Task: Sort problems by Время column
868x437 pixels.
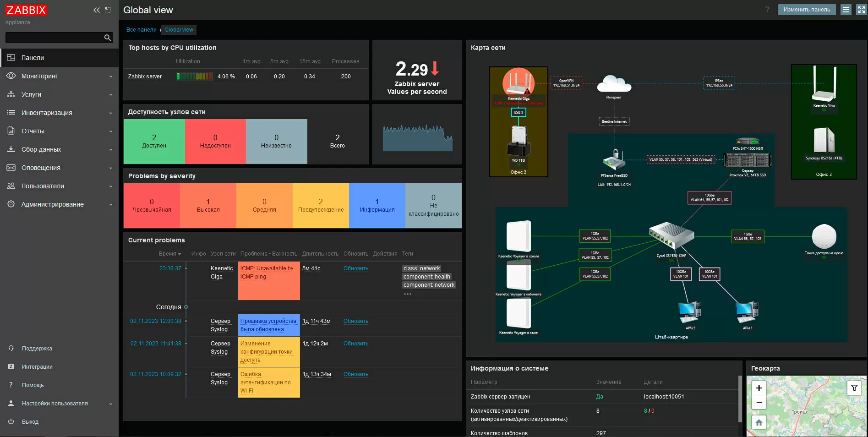Action: 170,254
